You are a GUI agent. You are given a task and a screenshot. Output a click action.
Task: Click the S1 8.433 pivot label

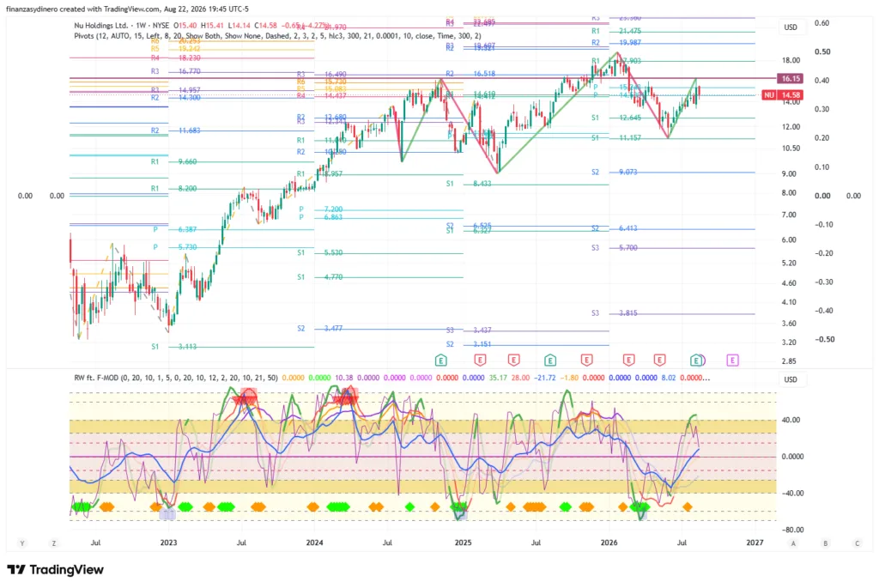point(469,184)
